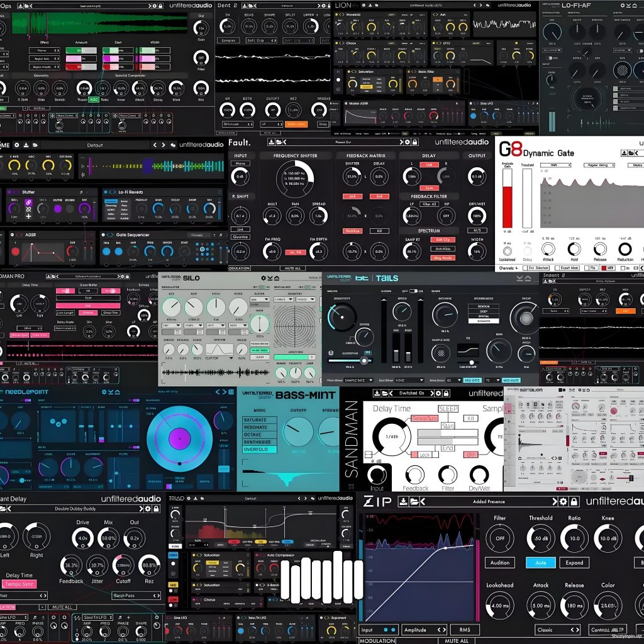Open ZIP's settings gear icon
Viewport: 644px width, 644px height.
[563, 502]
